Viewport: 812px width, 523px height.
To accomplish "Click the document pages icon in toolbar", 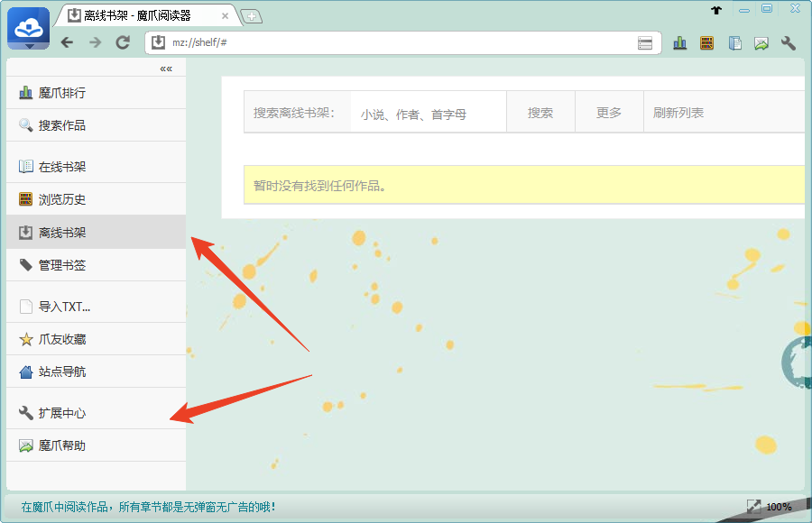I will click(x=735, y=42).
